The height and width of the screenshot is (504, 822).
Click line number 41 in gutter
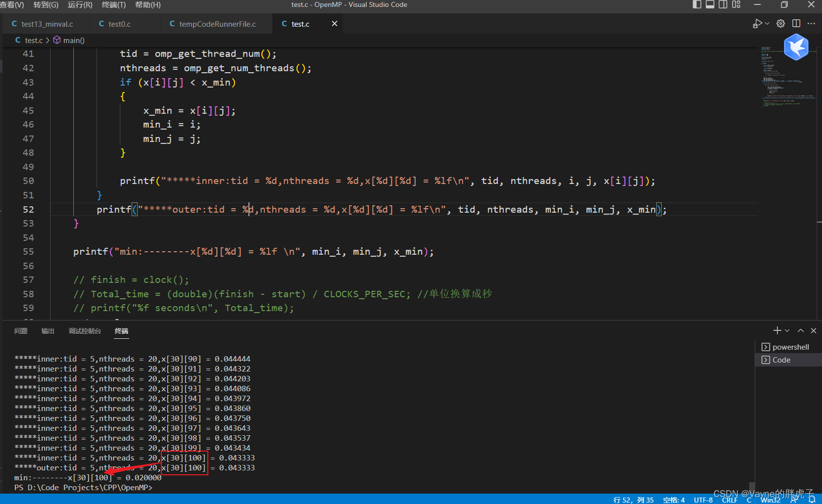[28, 54]
